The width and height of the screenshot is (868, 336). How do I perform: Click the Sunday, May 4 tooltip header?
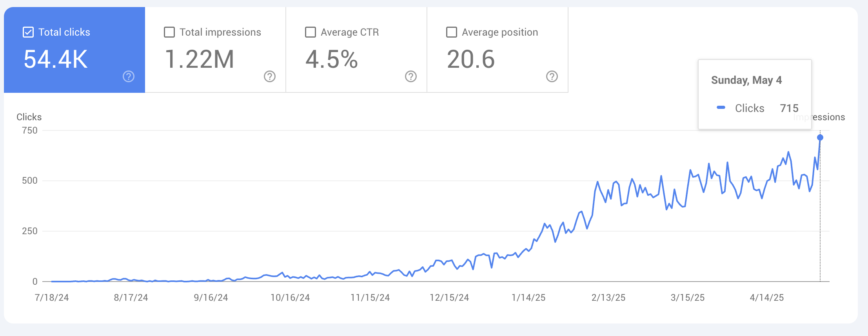(746, 79)
